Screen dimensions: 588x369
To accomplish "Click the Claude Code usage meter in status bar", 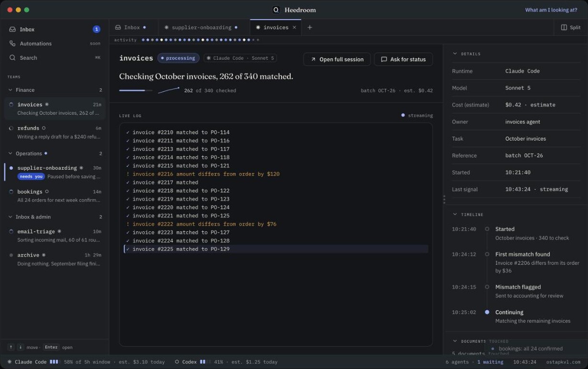I will [x=54, y=362].
